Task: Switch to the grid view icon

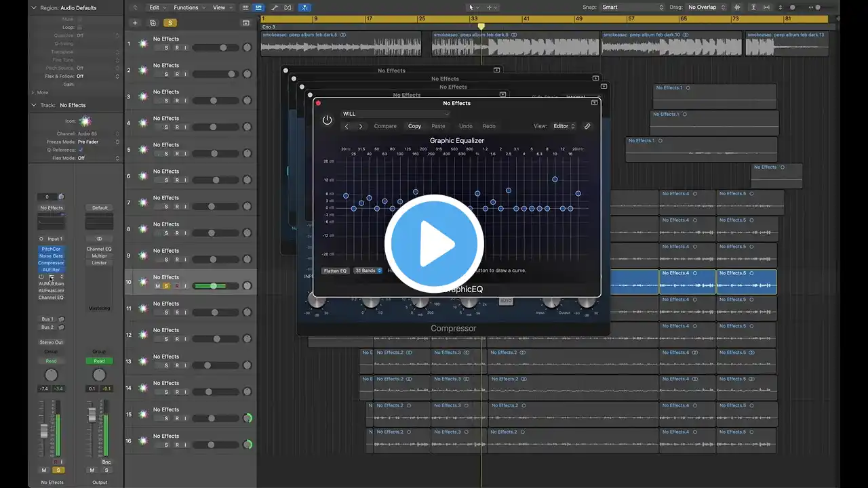Action: [245, 7]
